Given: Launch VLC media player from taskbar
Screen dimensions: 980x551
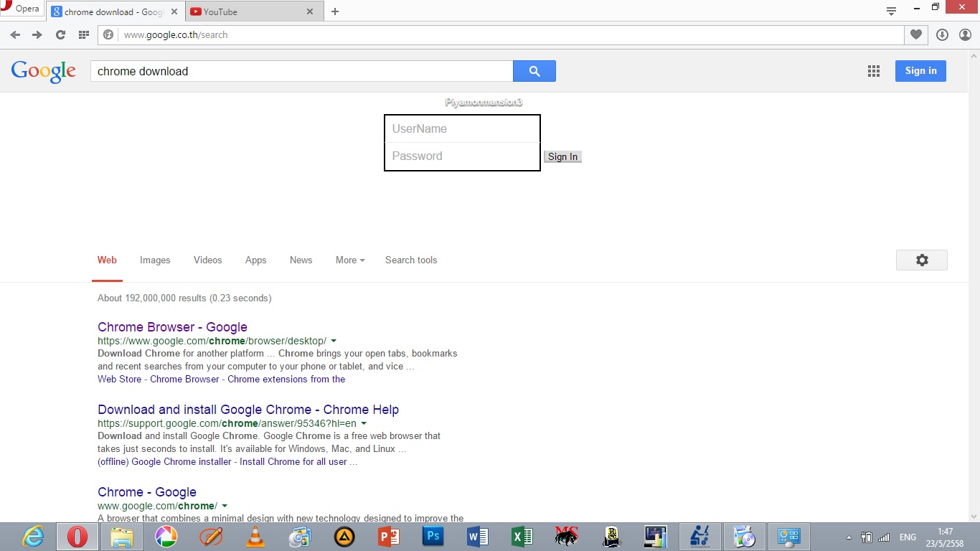Looking at the screenshot, I should [255, 537].
